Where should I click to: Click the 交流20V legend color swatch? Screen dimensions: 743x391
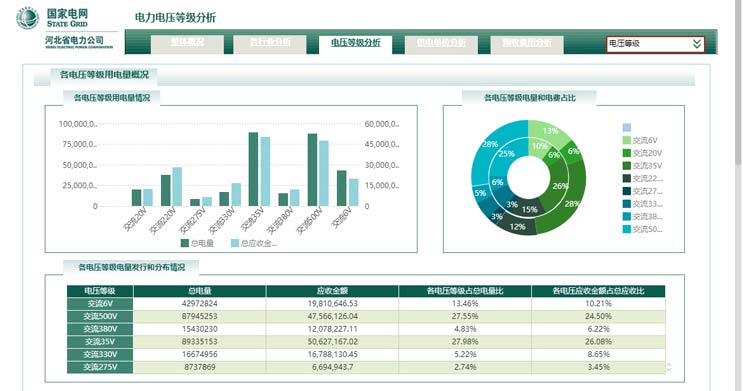[626, 153]
